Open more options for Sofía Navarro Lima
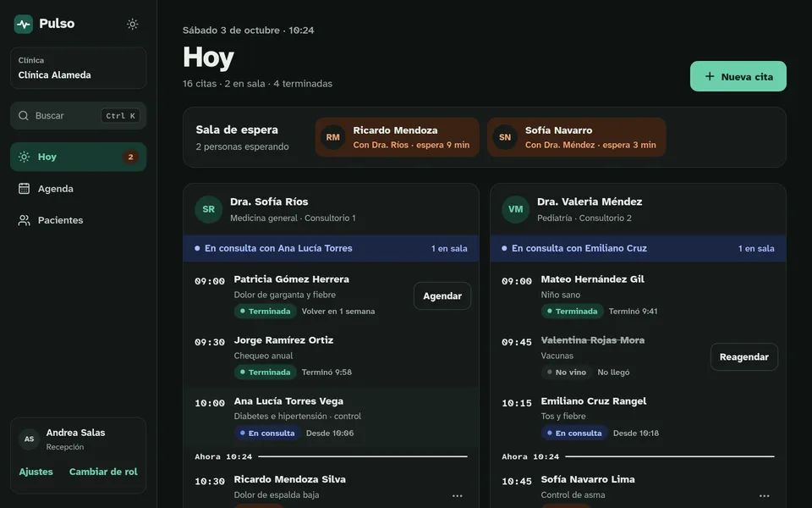Screen dimensions: 812x508 765,495
